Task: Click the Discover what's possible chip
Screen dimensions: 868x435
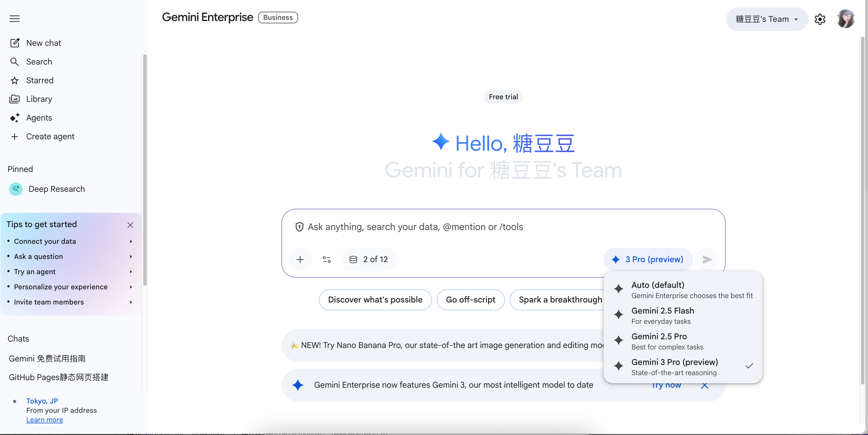Action: tap(375, 300)
